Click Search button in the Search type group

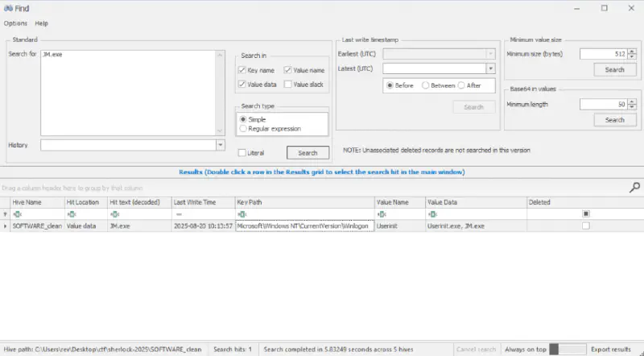(x=308, y=152)
